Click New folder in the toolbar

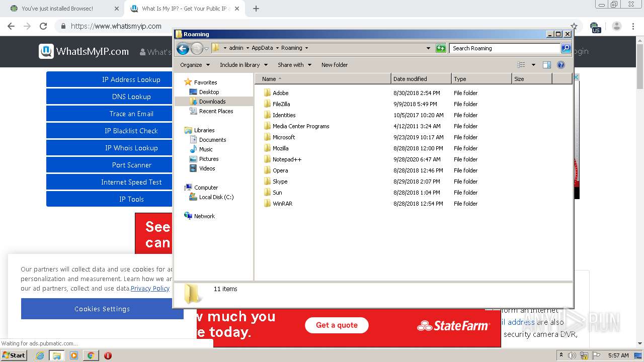(335, 65)
